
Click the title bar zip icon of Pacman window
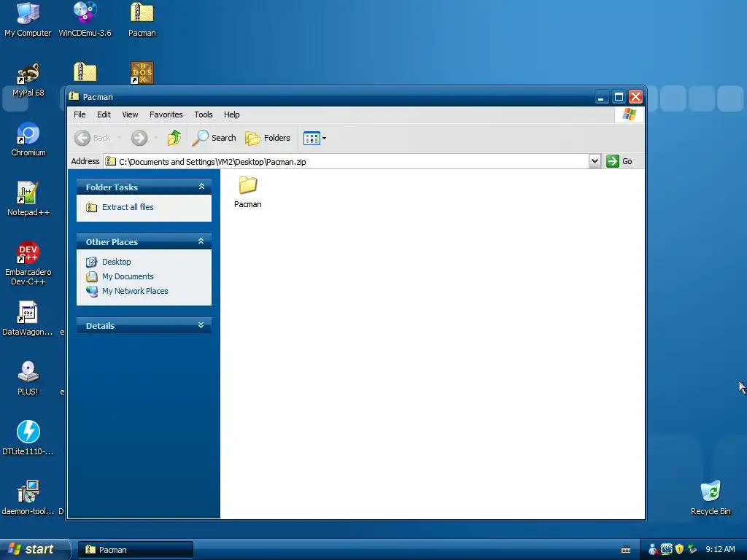point(74,96)
